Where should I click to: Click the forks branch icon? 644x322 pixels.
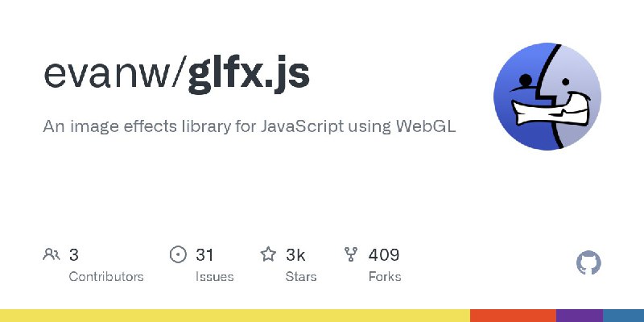(351, 254)
